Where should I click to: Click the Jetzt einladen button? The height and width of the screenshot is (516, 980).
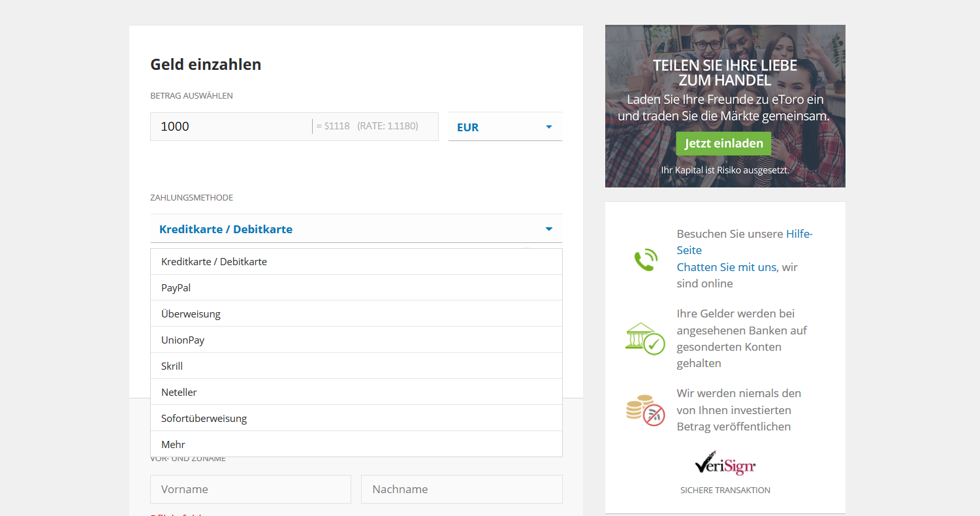[723, 144]
